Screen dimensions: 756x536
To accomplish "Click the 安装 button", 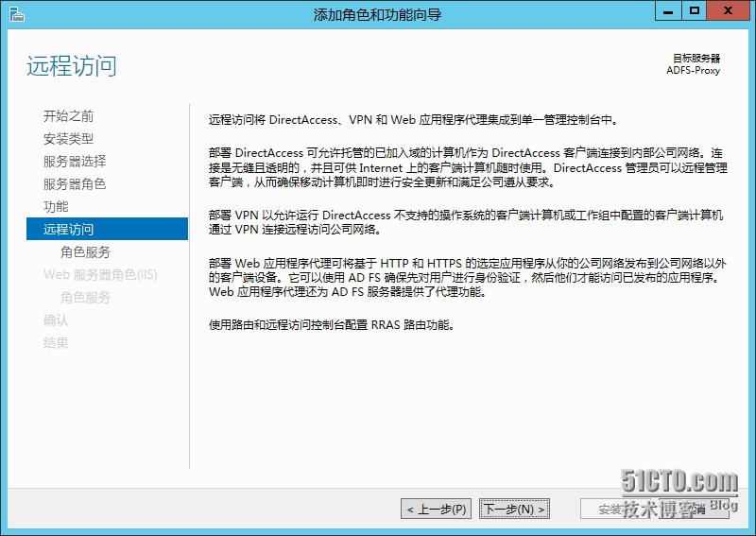I will click(x=624, y=510).
